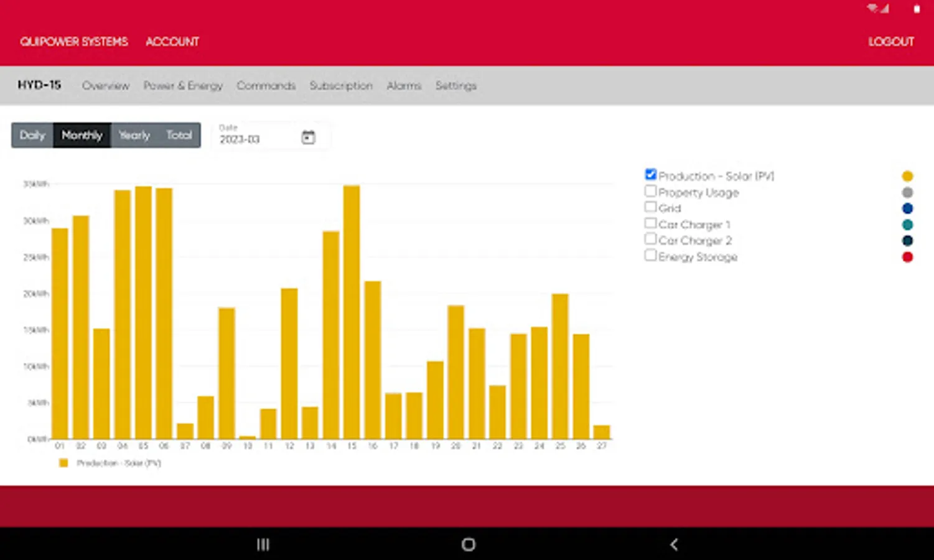This screenshot has width=934, height=560.
Task: Open the Overview tab
Action: click(106, 86)
